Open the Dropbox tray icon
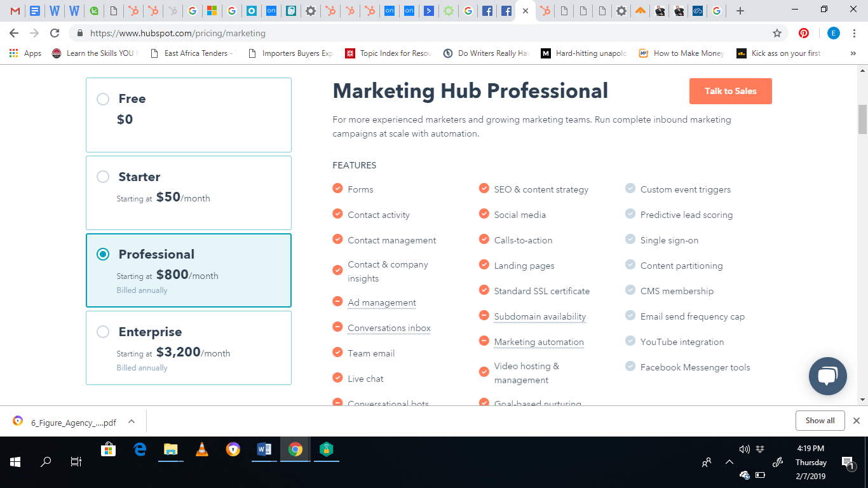 pos(760,449)
